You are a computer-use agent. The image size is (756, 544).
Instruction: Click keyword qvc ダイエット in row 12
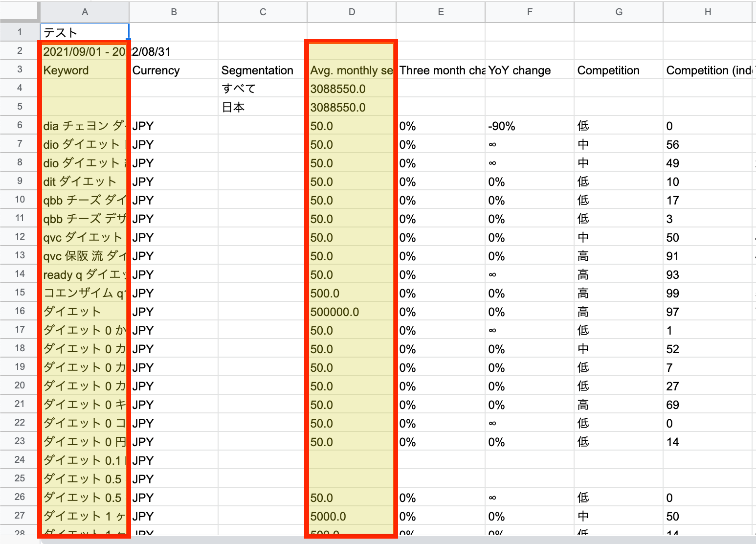[85, 237]
